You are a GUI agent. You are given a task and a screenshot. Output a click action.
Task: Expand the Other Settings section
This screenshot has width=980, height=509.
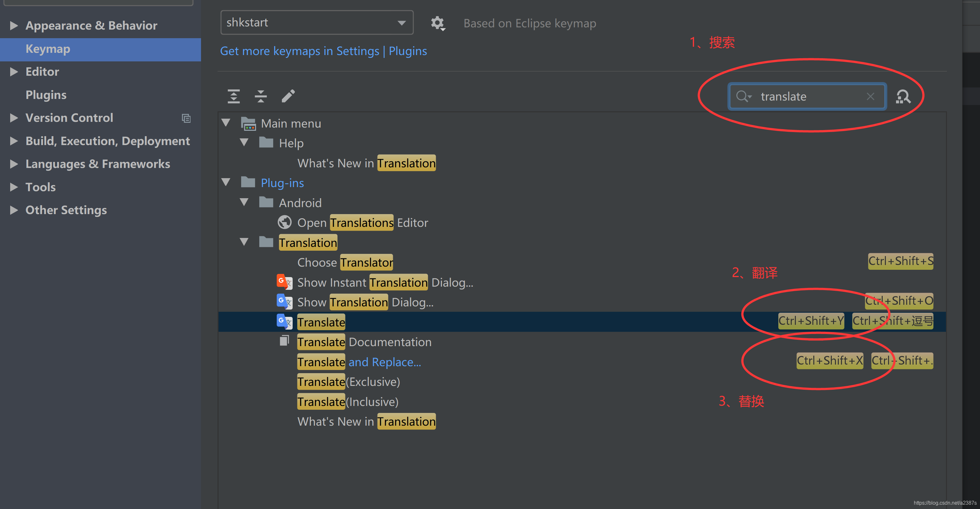14,210
